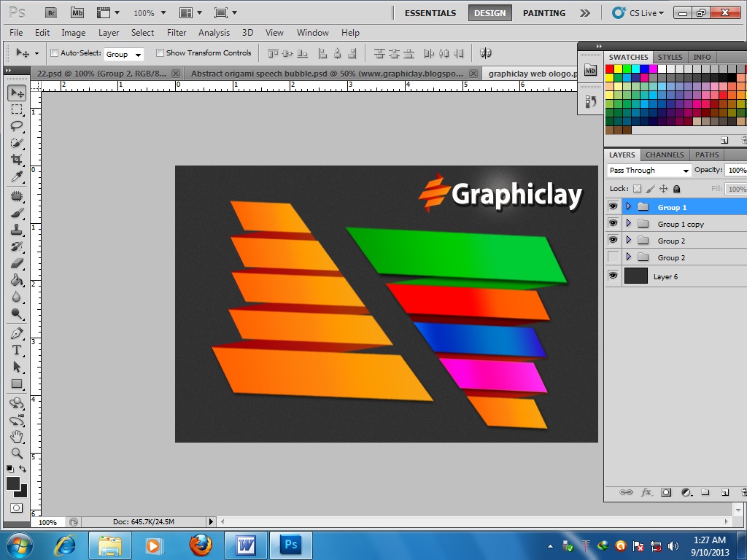
Task: Switch to the Painting workspace
Action: (x=544, y=13)
